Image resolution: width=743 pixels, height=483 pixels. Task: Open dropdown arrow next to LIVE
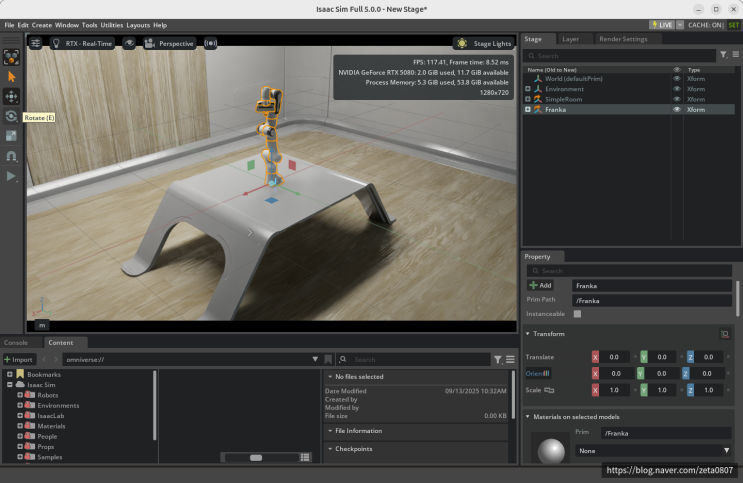click(x=680, y=25)
